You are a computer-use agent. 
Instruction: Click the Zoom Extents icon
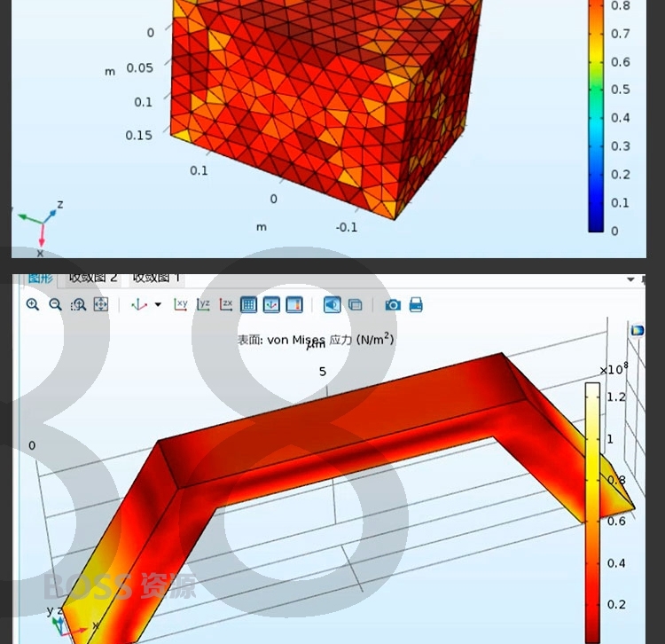[101, 304]
